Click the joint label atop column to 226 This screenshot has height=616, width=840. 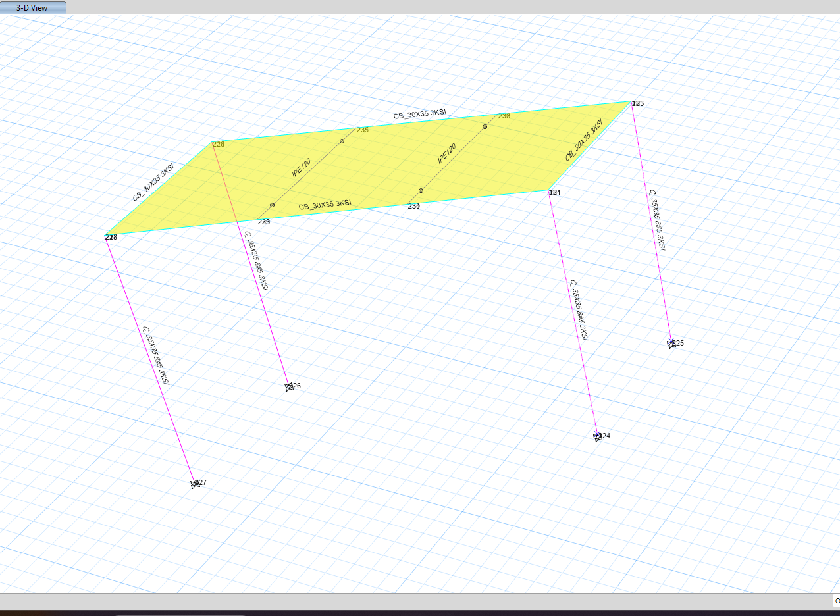[x=219, y=144]
